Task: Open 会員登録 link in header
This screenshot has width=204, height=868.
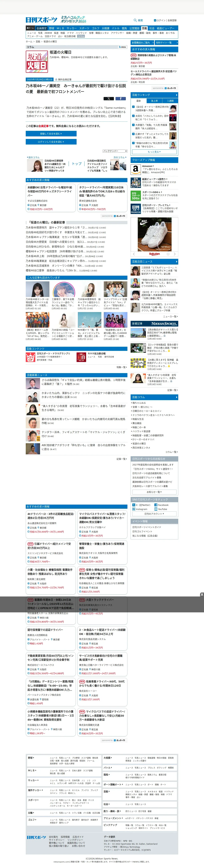Action: coord(172,20)
